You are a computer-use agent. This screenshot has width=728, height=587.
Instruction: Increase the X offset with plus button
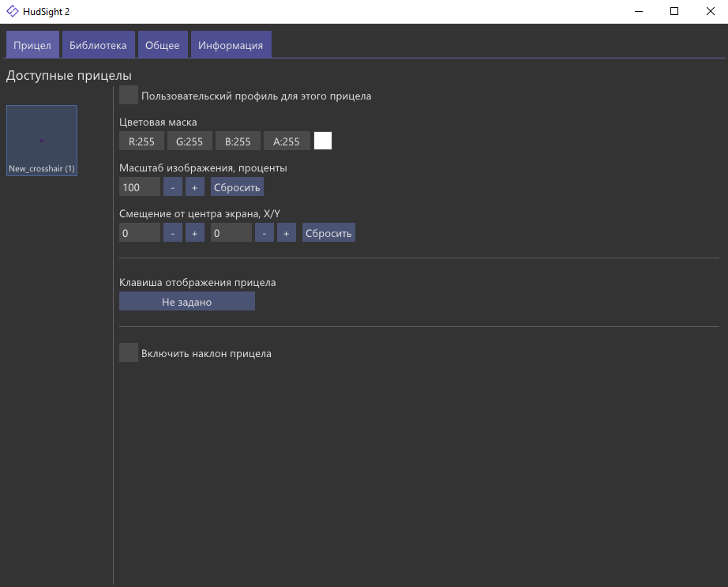[x=195, y=233]
